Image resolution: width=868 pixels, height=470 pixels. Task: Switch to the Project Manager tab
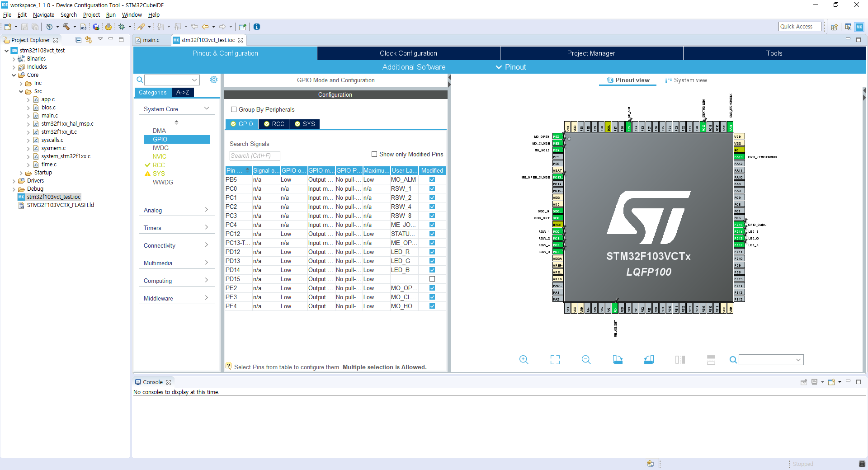591,53
